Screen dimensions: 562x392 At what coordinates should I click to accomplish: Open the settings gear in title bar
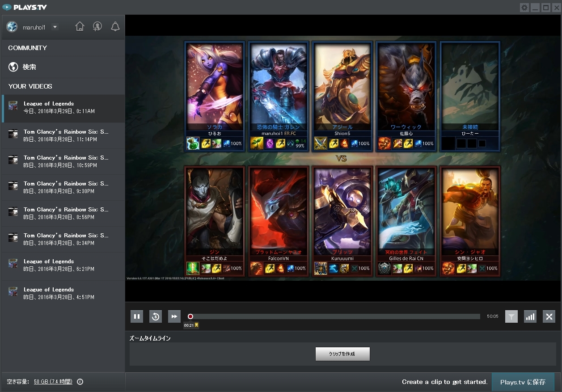point(524,8)
